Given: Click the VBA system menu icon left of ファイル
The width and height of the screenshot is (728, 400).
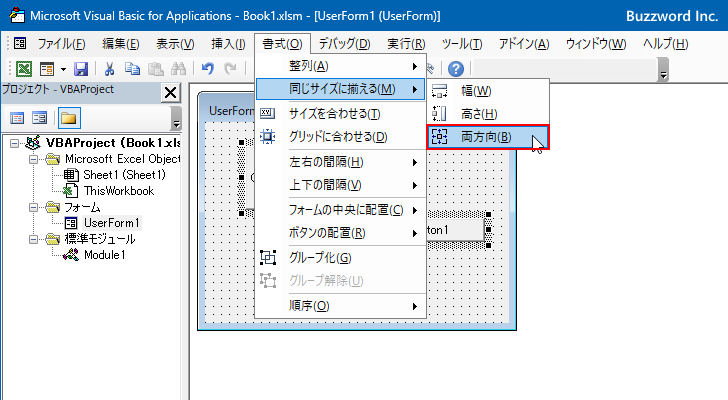Looking at the screenshot, I should click(x=20, y=44).
